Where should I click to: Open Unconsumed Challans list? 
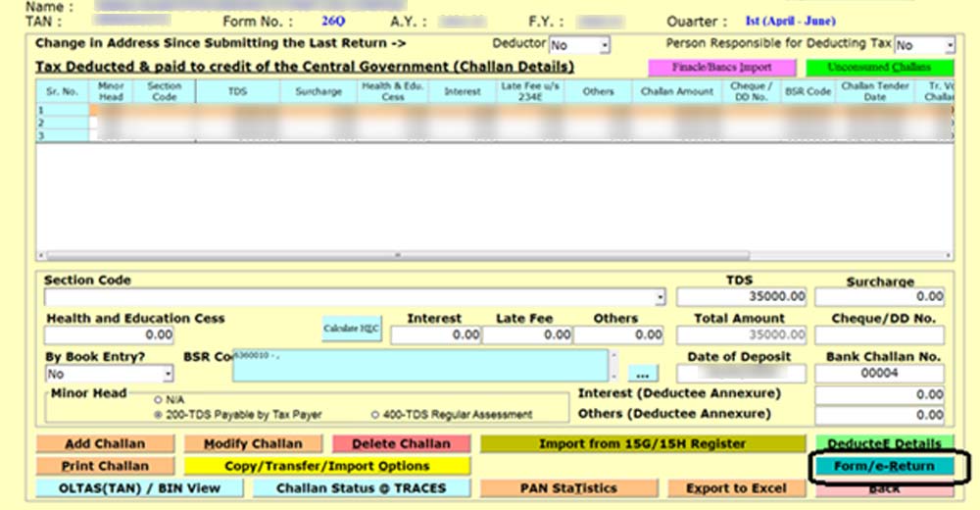coord(878,68)
